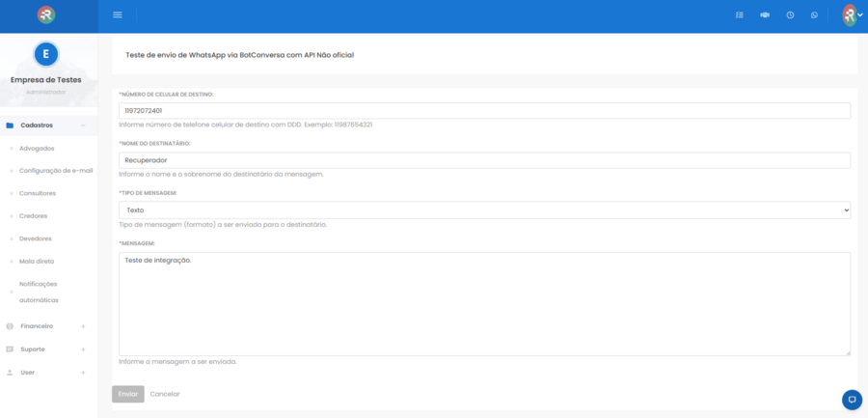
Task: Select Devedores menu item
Action: [36, 238]
